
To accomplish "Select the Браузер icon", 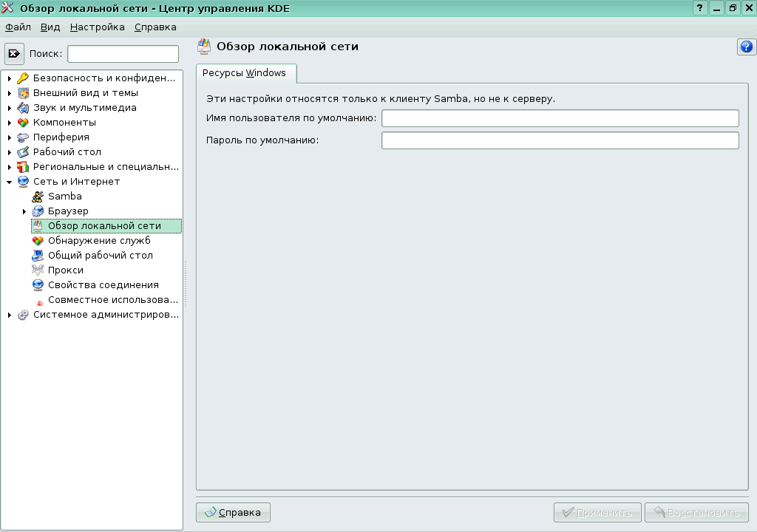I will (x=37, y=211).
